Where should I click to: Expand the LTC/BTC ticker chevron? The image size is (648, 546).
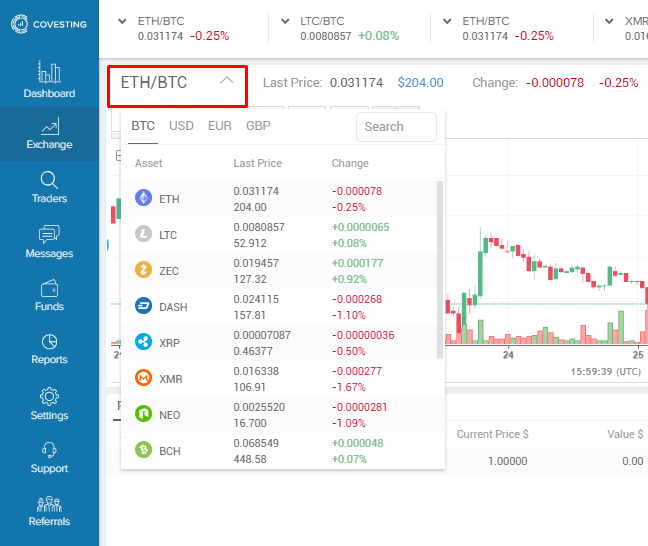click(x=285, y=21)
